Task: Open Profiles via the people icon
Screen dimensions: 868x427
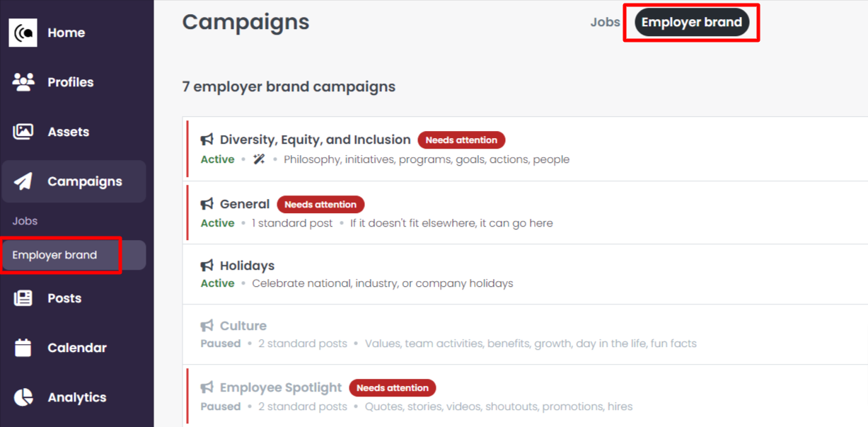Action: [23, 82]
